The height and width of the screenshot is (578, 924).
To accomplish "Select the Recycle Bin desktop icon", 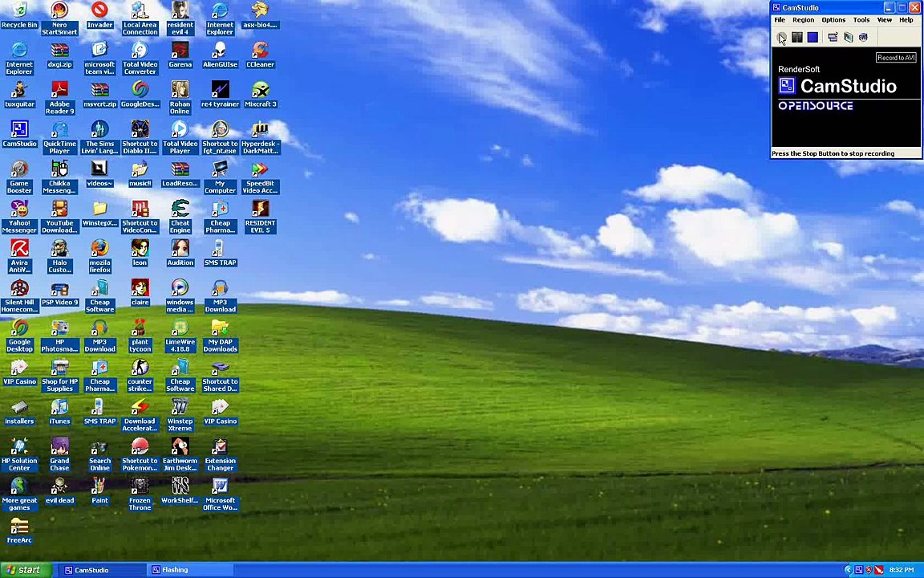I will (x=19, y=15).
